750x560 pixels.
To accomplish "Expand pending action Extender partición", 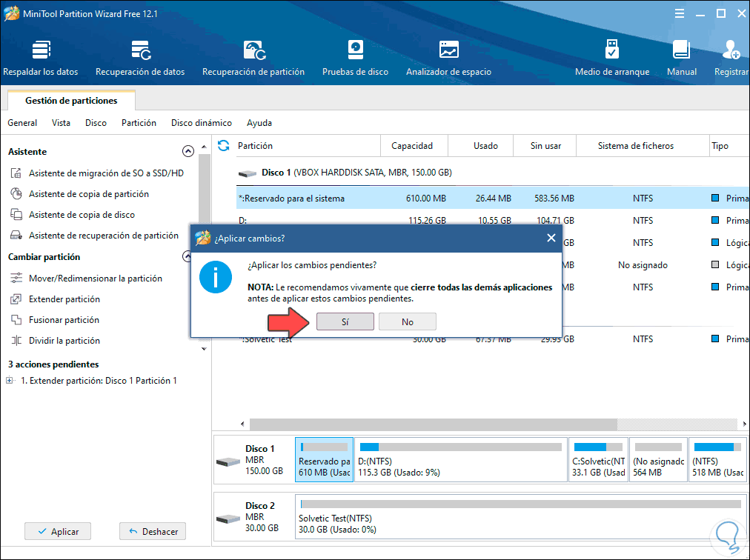I will (x=9, y=381).
